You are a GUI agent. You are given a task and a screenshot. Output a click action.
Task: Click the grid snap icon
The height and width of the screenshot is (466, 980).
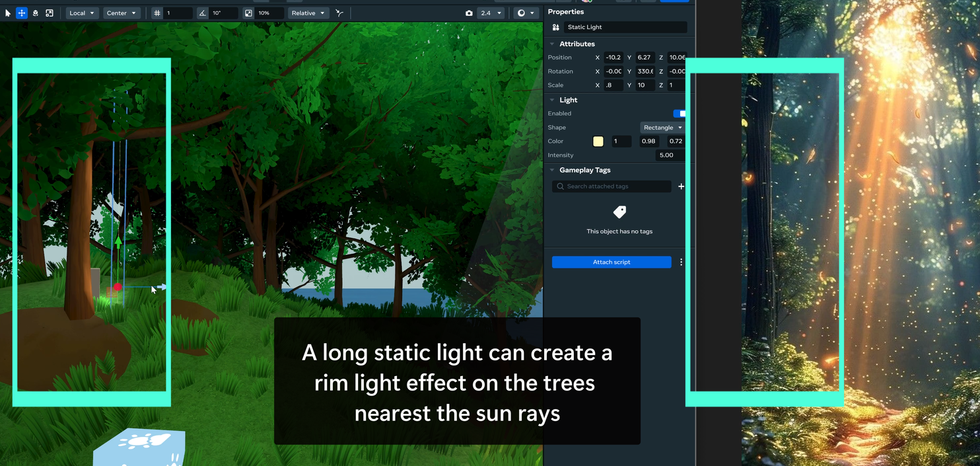coord(157,13)
